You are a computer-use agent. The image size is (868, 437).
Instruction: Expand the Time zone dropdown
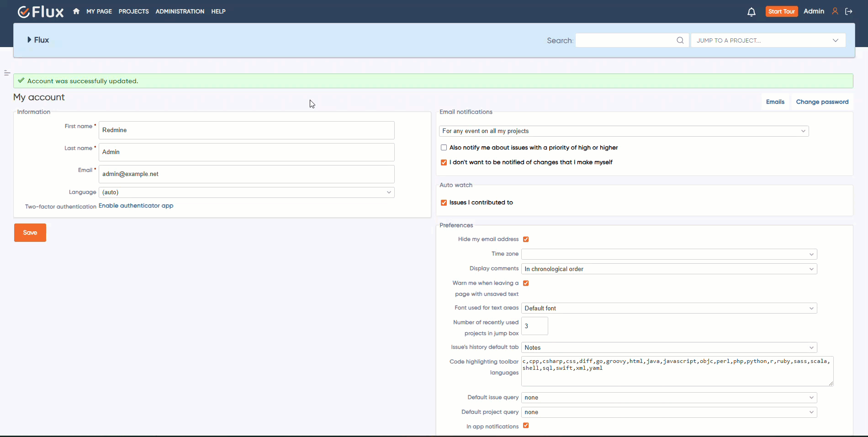click(669, 254)
